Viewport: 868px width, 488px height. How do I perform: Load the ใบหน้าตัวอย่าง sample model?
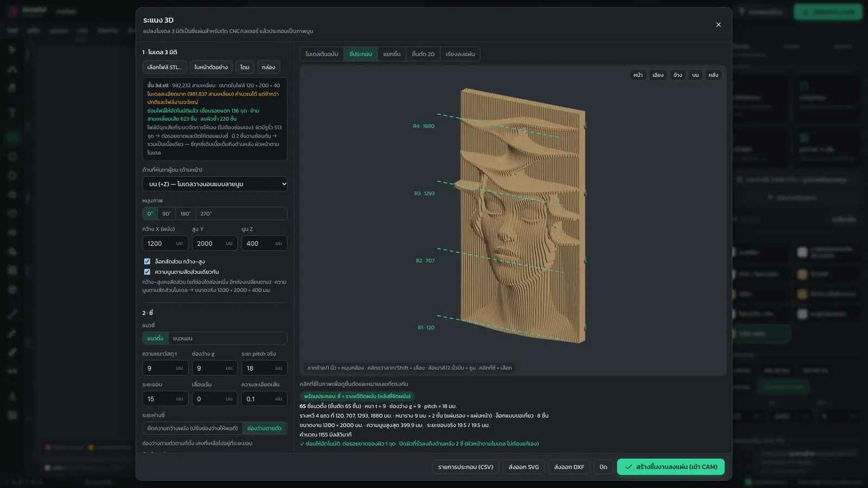(x=211, y=67)
